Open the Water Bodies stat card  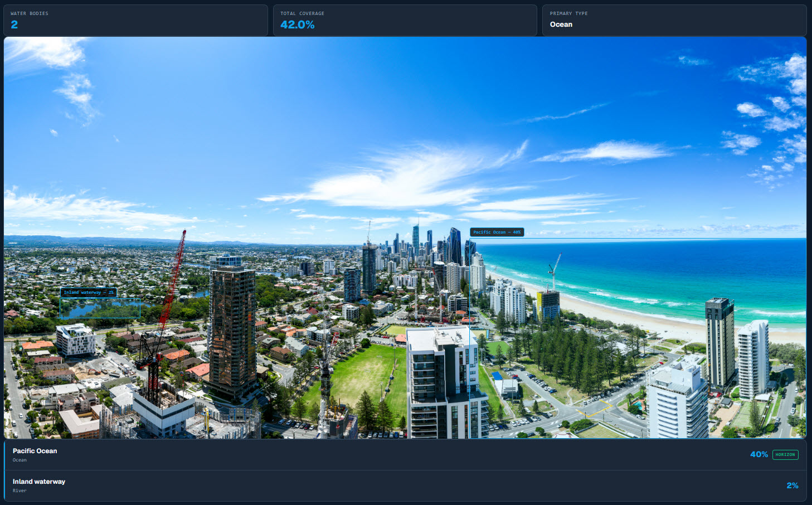pyautogui.click(x=136, y=21)
